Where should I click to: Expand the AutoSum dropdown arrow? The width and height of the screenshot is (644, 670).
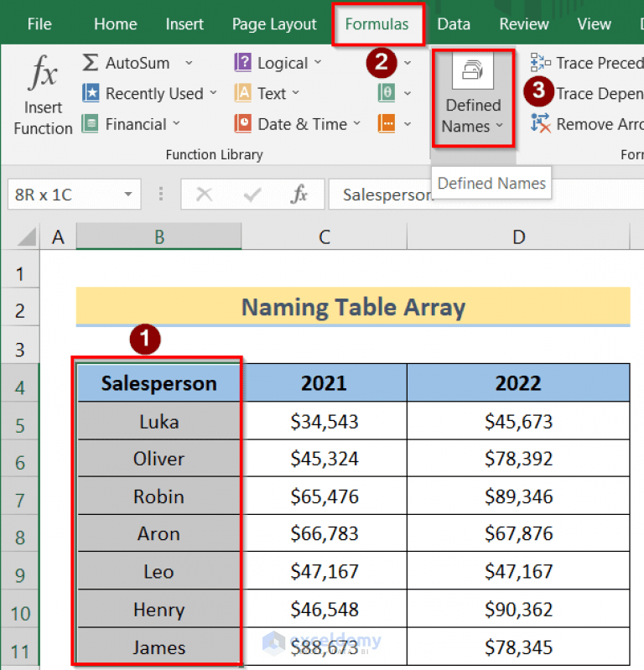(x=189, y=63)
